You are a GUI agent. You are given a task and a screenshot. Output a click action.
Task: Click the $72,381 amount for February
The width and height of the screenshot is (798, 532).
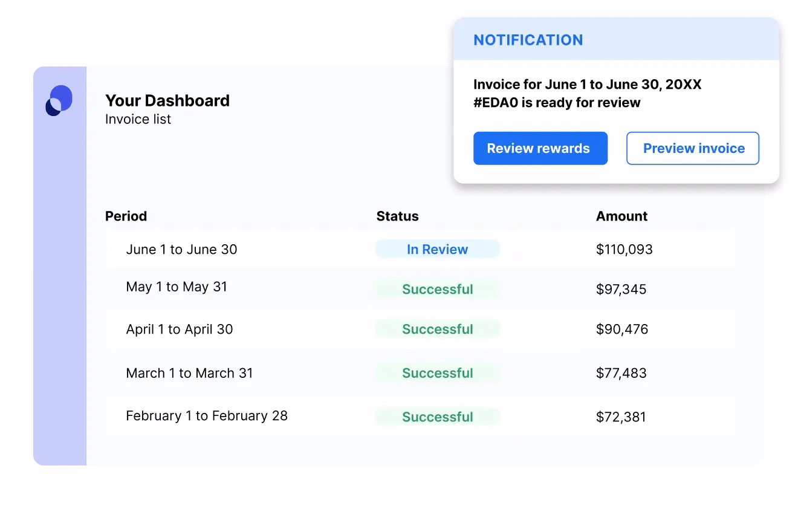621,417
